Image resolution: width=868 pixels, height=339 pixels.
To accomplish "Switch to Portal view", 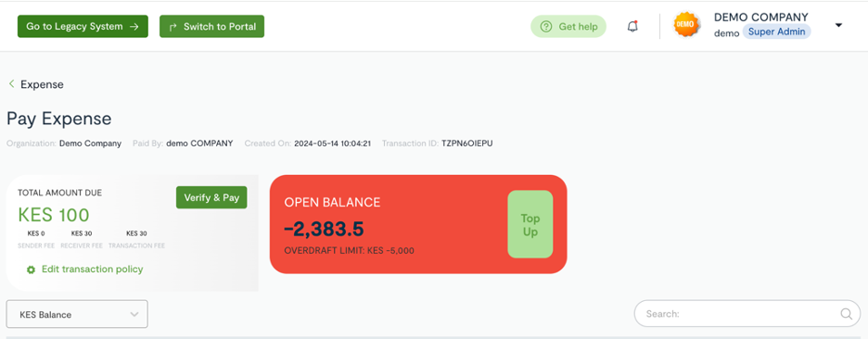I will point(212,27).
